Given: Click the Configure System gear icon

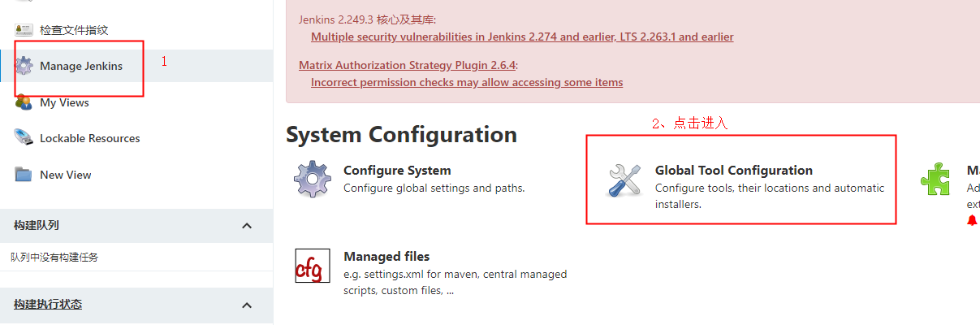Looking at the screenshot, I should click(313, 180).
